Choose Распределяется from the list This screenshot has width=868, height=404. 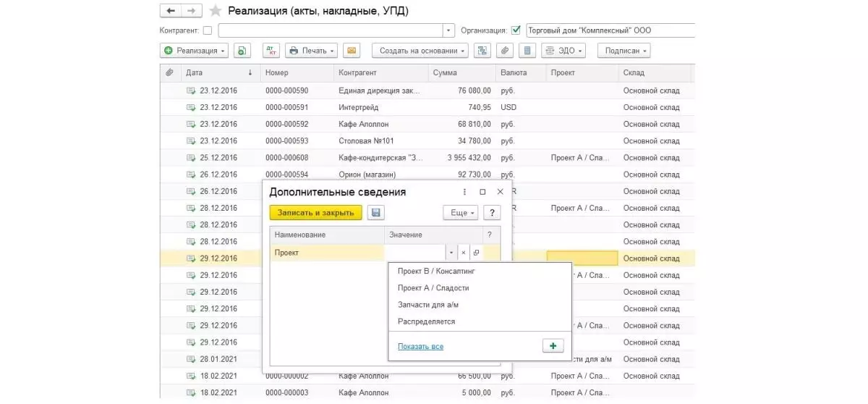426,321
